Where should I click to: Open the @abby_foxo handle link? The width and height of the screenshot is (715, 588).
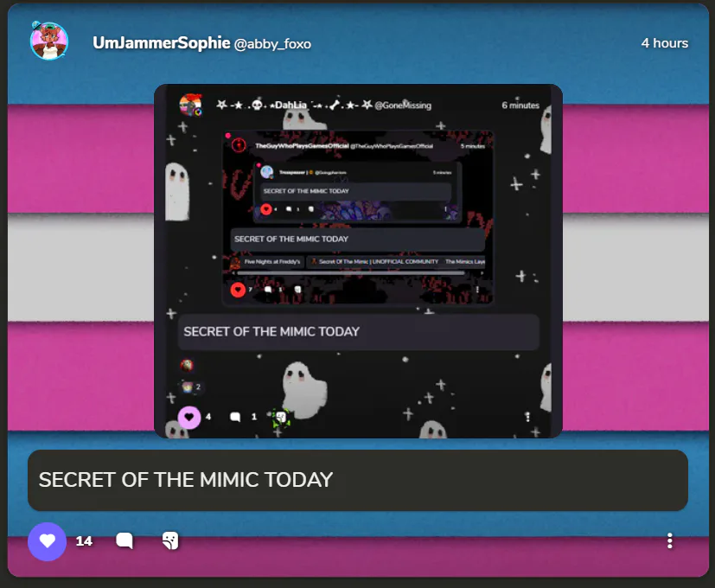[x=272, y=44]
